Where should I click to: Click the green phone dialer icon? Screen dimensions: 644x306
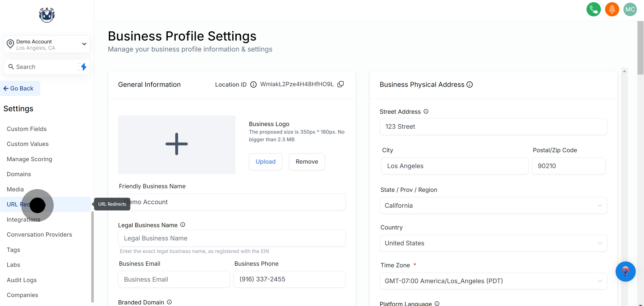coord(593,9)
